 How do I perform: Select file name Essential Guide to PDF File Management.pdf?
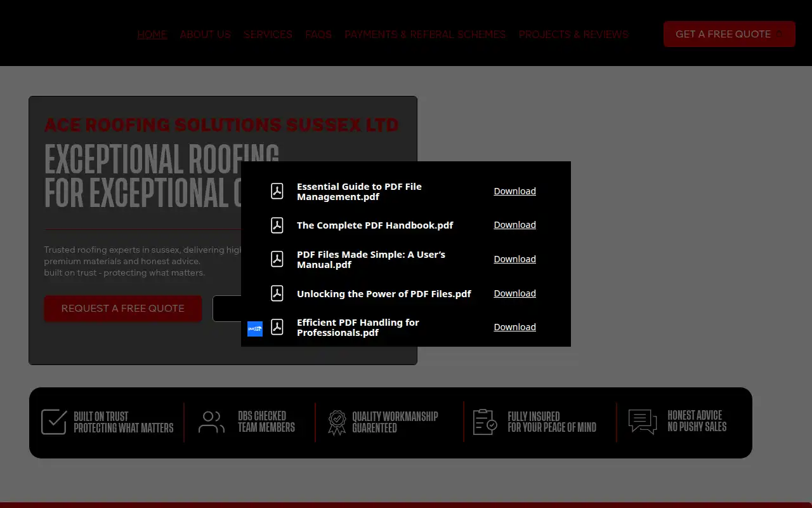tap(360, 192)
